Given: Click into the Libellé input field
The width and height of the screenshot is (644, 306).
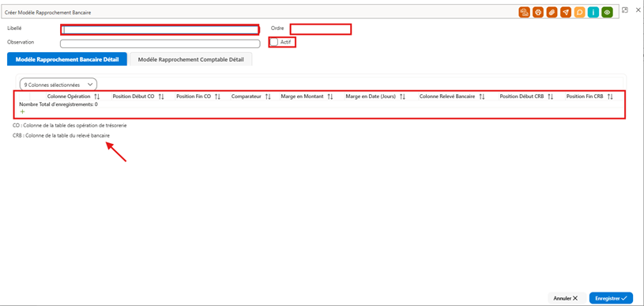Looking at the screenshot, I should click(160, 29).
